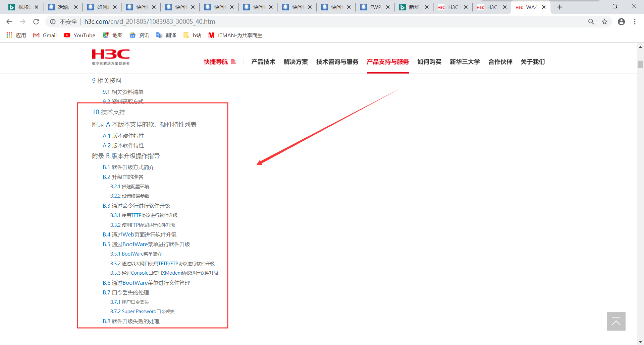Open B.5.3 通过Console口使用XModem协议进行软件升级

pos(164,273)
